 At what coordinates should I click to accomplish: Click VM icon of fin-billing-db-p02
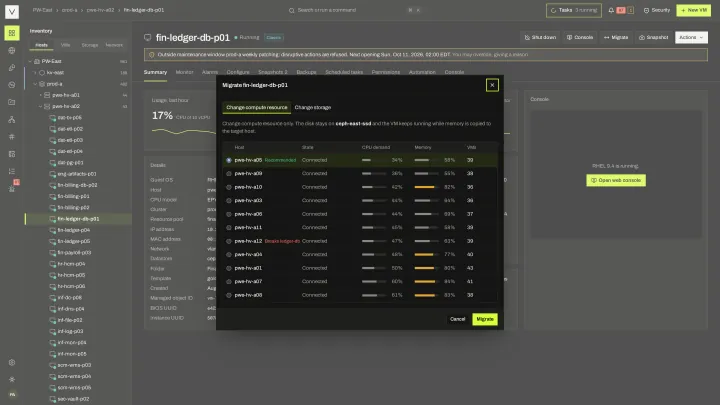(53, 185)
